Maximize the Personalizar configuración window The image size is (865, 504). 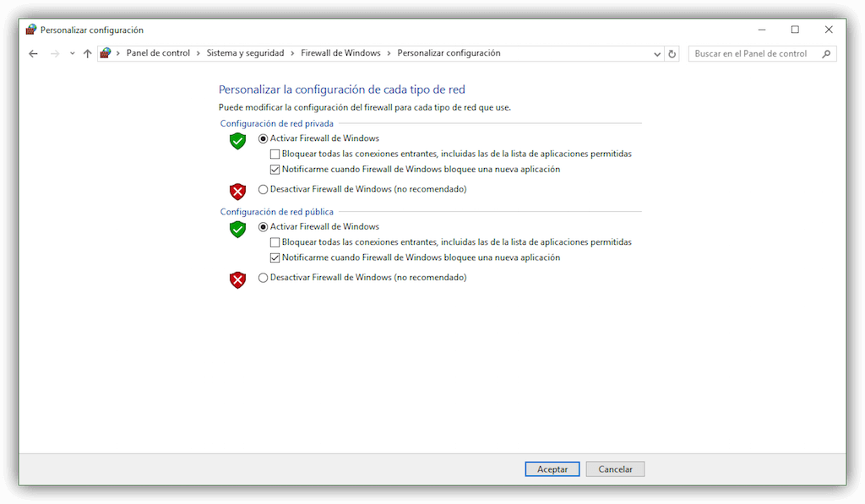(x=795, y=30)
